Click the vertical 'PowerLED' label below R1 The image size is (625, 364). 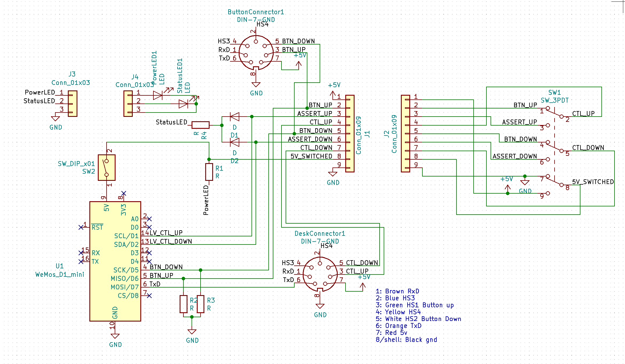(x=206, y=200)
